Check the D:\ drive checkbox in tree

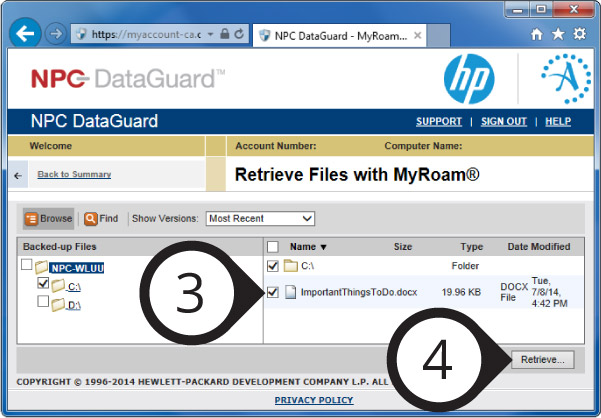coord(43,302)
